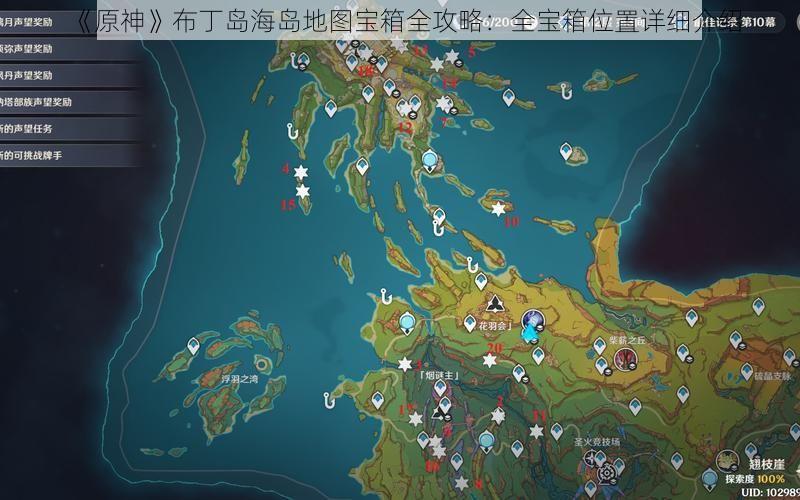Select the teleport waypoint at 浮羽之湾
Image resolution: width=800 pixels, height=500 pixels.
(193, 346)
